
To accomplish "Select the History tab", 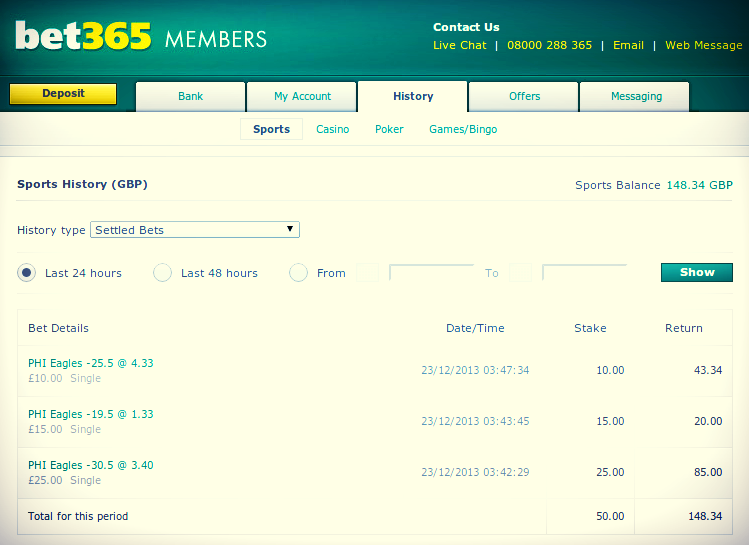I will [x=413, y=96].
